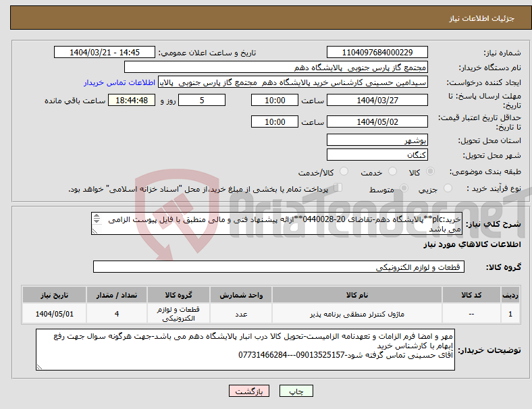The height and width of the screenshot is (409, 532).
Task: Click remaining time field 18:44:48
Action: (x=132, y=100)
